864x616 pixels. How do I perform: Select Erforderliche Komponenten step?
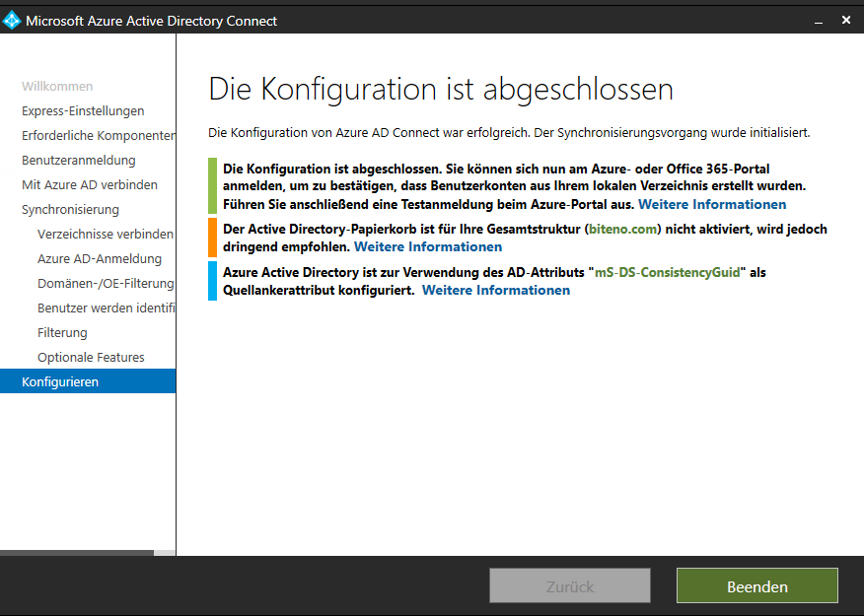[x=99, y=135]
